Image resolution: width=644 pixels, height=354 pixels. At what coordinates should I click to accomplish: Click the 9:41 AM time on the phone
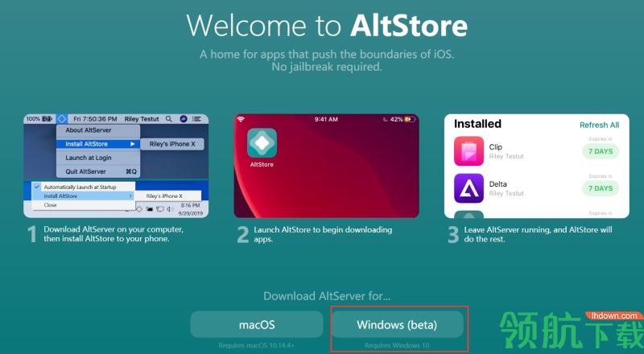click(x=326, y=119)
